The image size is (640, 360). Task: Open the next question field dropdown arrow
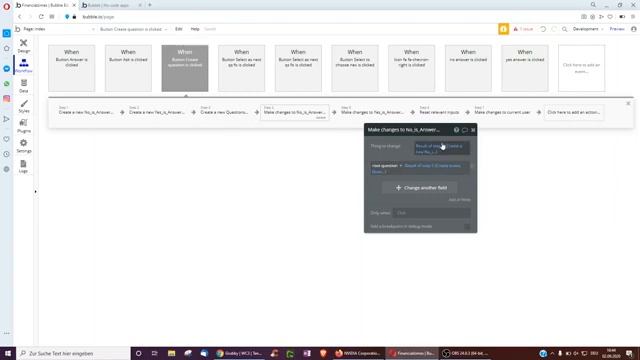point(401,166)
